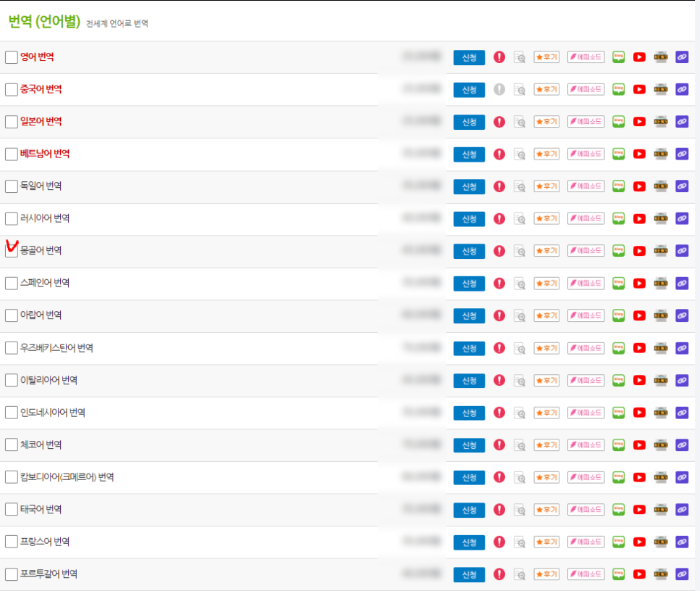Open the blog icon for 베트남어 번역
Viewport: 700px width, 591px height.
click(x=618, y=154)
